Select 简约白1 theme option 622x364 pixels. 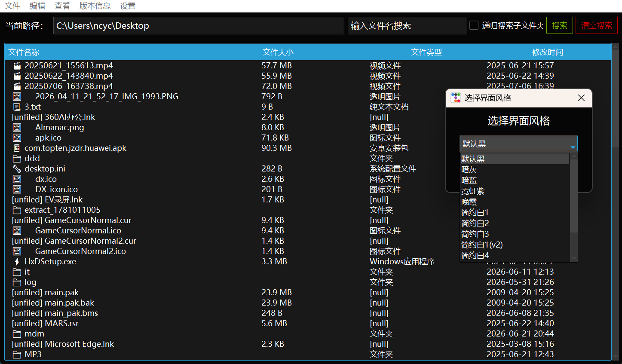[515, 212]
